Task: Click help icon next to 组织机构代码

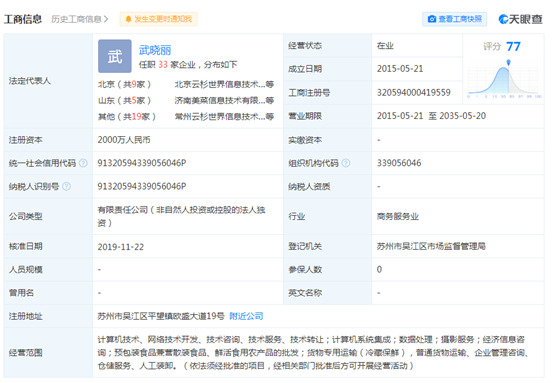Action: 346,163
